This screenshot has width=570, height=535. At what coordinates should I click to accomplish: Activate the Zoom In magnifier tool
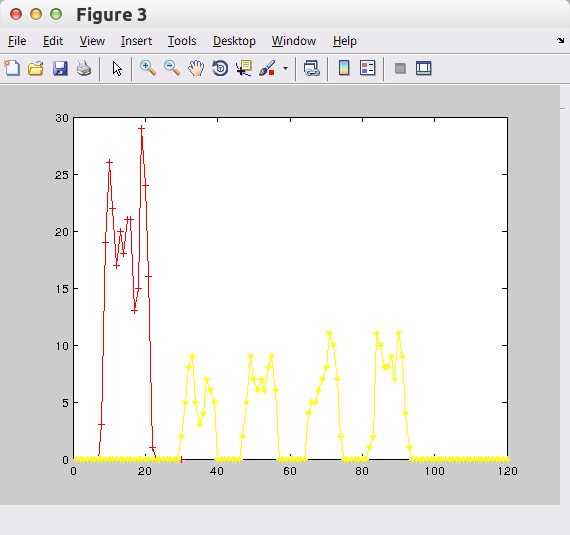(x=148, y=68)
